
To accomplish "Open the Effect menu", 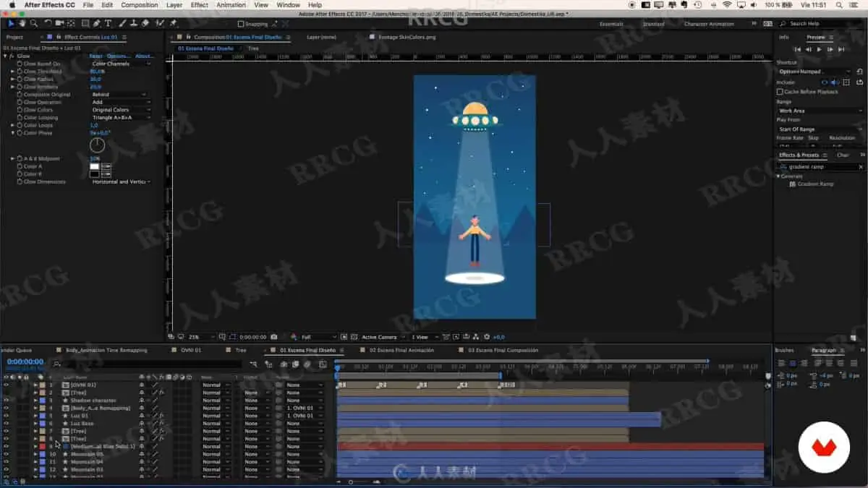I will tap(200, 5).
